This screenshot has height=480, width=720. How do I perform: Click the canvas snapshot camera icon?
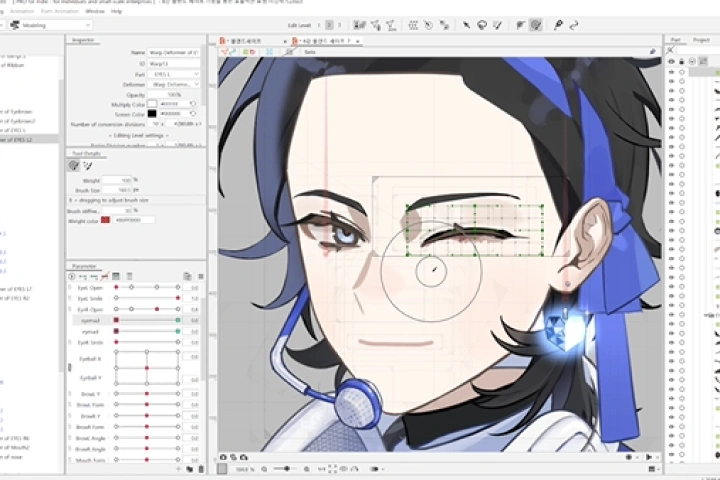tap(223, 457)
